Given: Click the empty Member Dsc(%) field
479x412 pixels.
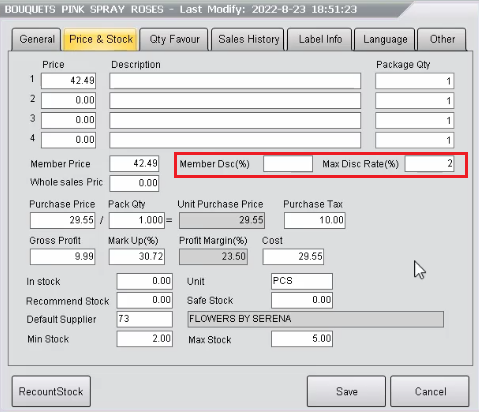Looking at the screenshot, I should [288, 164].
